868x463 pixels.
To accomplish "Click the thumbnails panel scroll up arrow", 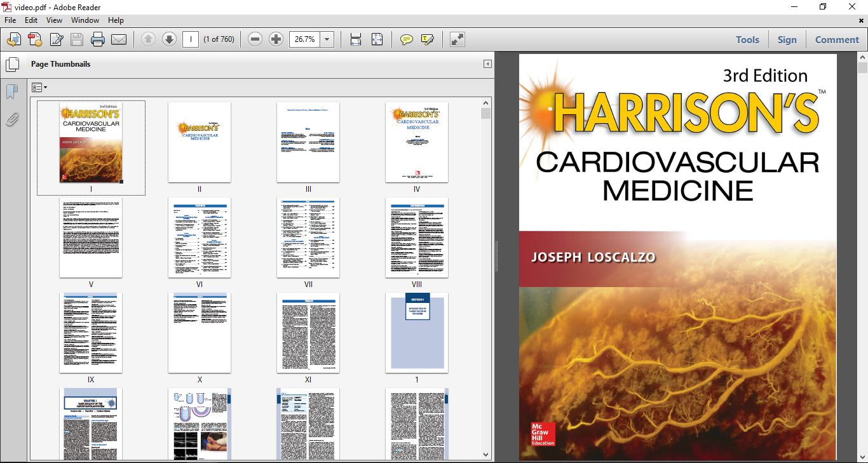I will pyautogui.click(x=486, y=102).
